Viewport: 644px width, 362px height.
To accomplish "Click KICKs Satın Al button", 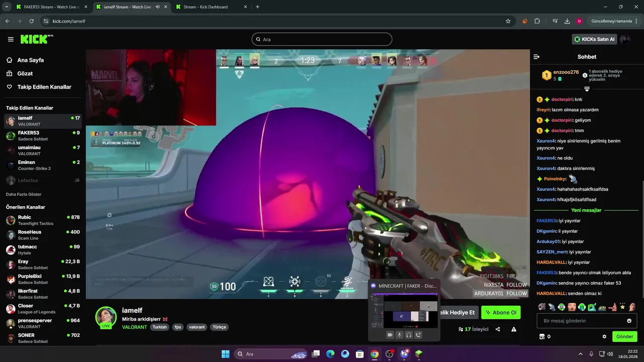I will (x=594, y=39).
